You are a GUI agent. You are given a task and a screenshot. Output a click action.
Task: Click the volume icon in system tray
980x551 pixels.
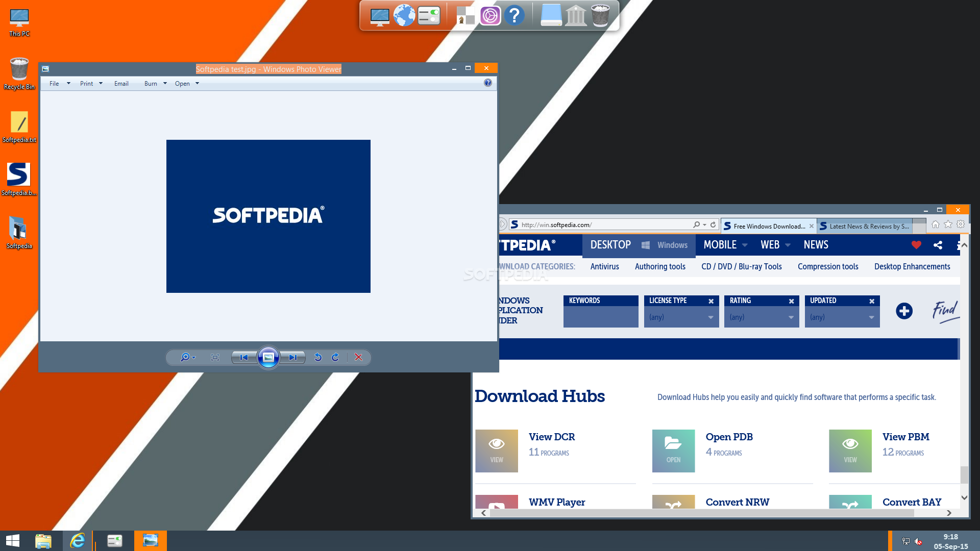pos(918,541)
